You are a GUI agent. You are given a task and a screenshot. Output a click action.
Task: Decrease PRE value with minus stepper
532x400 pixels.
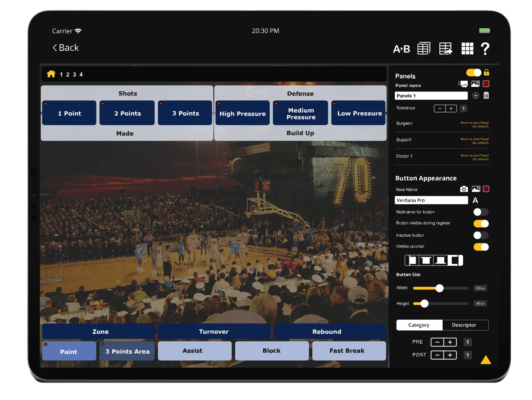pos(437,342)
